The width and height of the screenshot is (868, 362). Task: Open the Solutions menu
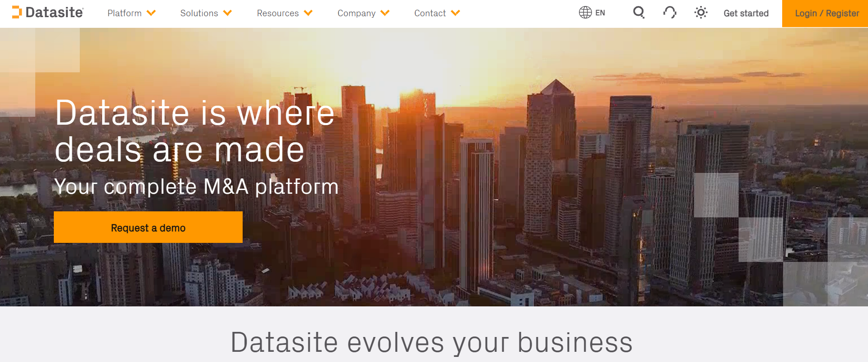point(199,13)
